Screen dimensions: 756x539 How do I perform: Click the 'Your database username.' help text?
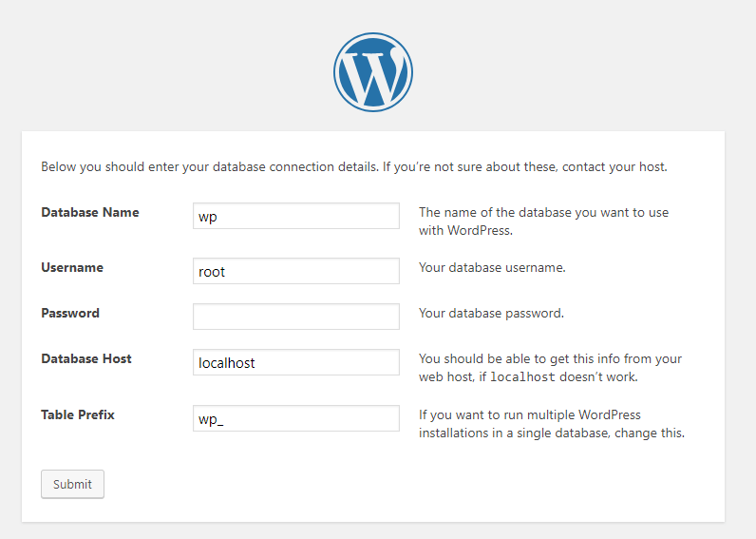coord(492,267)
